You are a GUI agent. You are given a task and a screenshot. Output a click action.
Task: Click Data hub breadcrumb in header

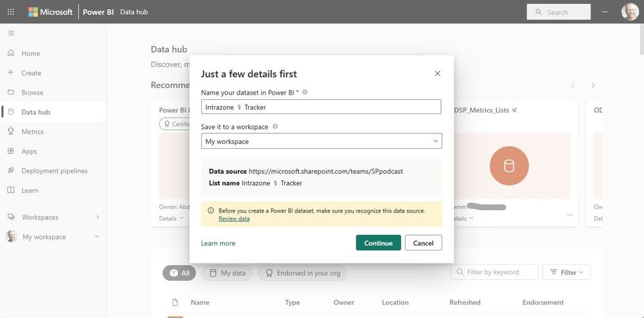[134, 12]
